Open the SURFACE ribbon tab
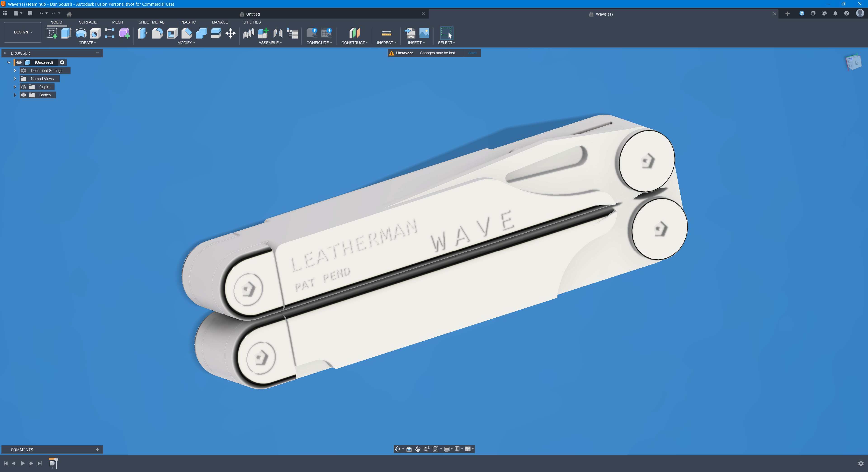The image size is (868, 472). pyautogui.click(x=88, y=22)
